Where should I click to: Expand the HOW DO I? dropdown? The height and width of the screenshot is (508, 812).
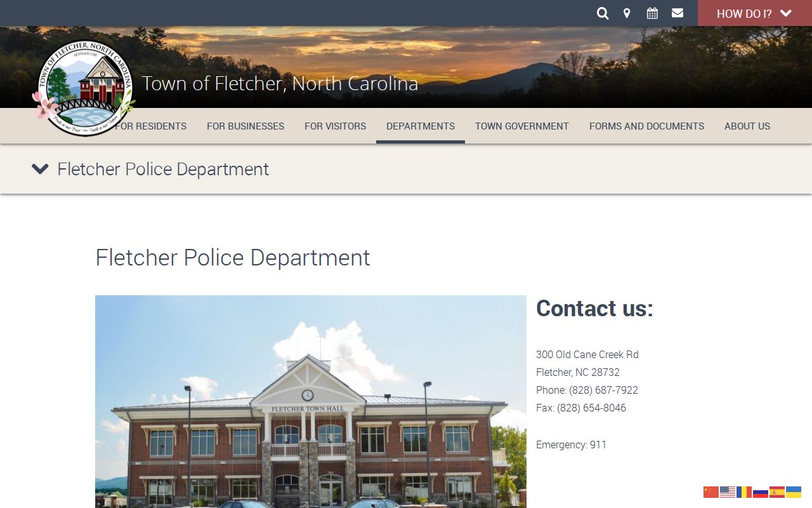pyautogui.click(x=755, y=13)
